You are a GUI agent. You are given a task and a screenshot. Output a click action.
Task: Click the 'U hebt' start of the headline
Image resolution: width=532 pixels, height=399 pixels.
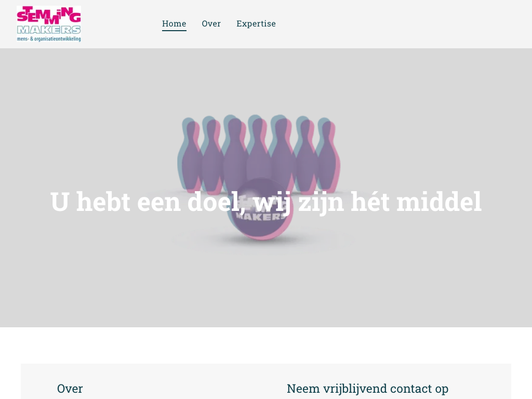click(90, 202)
